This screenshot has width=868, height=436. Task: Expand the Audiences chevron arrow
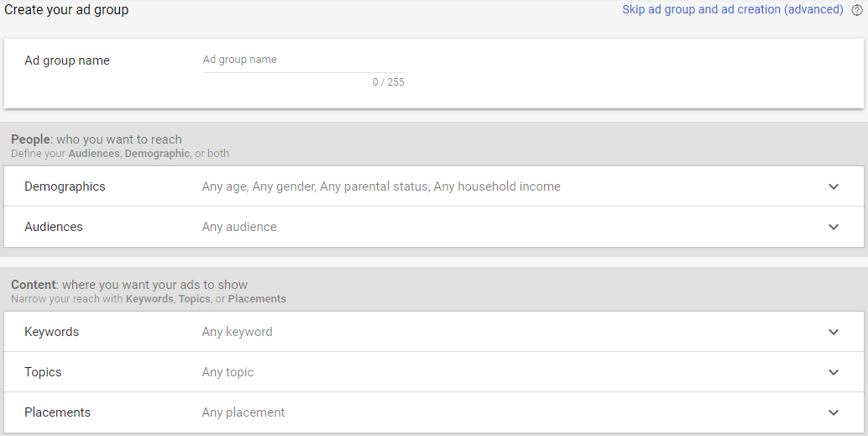pos(834,227)
